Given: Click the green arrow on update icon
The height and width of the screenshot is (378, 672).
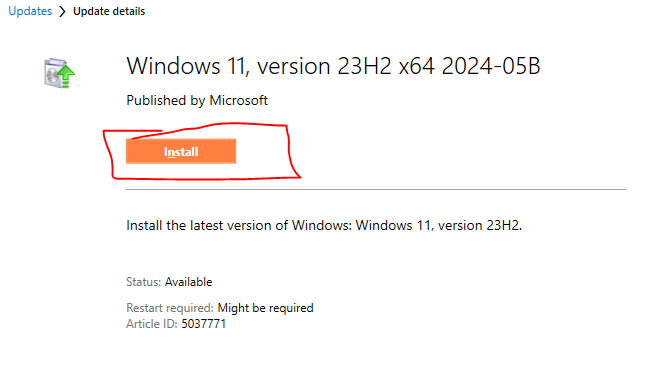Looking at the screenshot, I should tap(66, 74).
